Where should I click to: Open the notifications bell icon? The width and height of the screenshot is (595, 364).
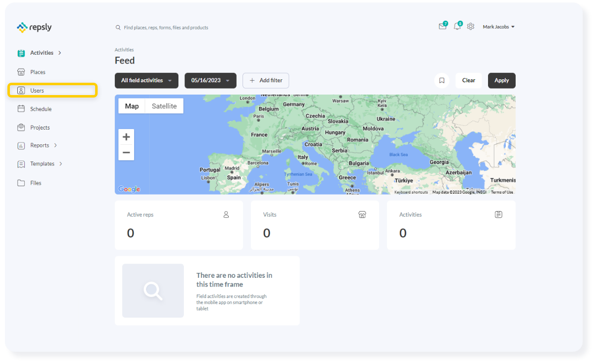coord(457,27)
